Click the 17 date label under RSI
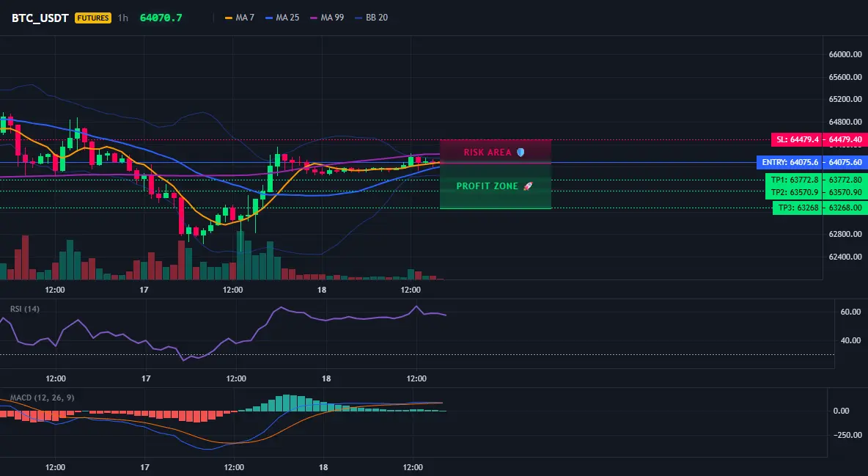The width and height of the screenshot is (868, 476). pyautogui.click(x=146, y=378)
